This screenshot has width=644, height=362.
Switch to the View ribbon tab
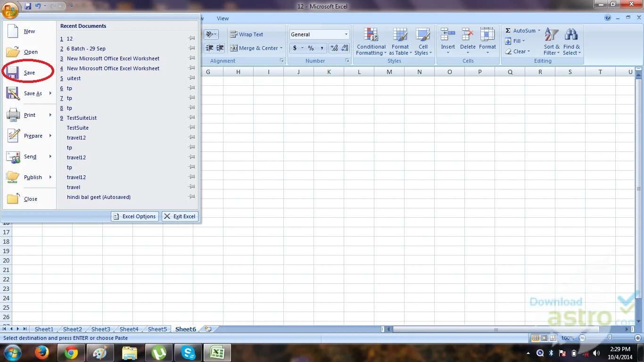point(223,18)
